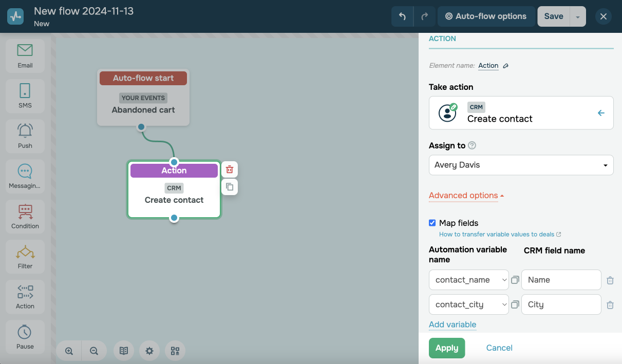622x364 pixels.
Task: Click the Create contact action card
Action: [x=521, y=113]
